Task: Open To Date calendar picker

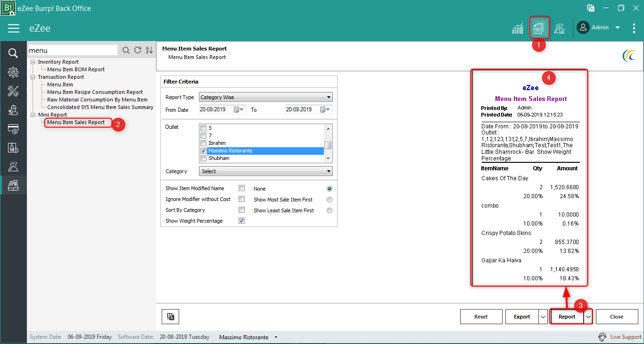Action: click(x=326, y=109)
